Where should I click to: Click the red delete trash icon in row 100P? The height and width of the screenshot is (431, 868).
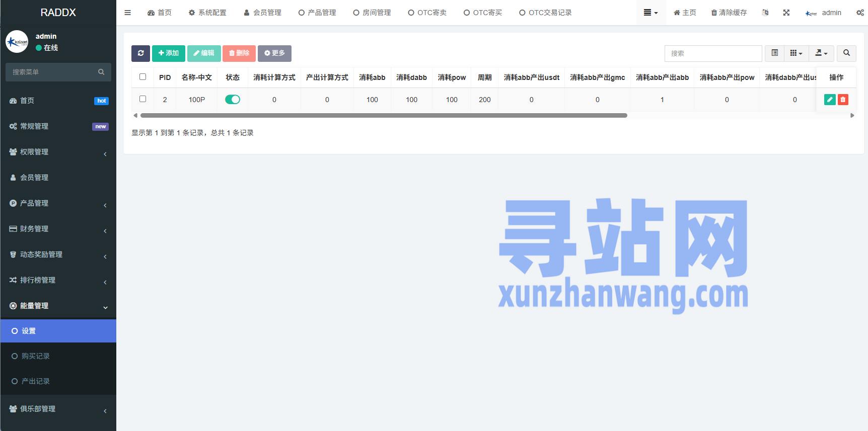(843, 100)
